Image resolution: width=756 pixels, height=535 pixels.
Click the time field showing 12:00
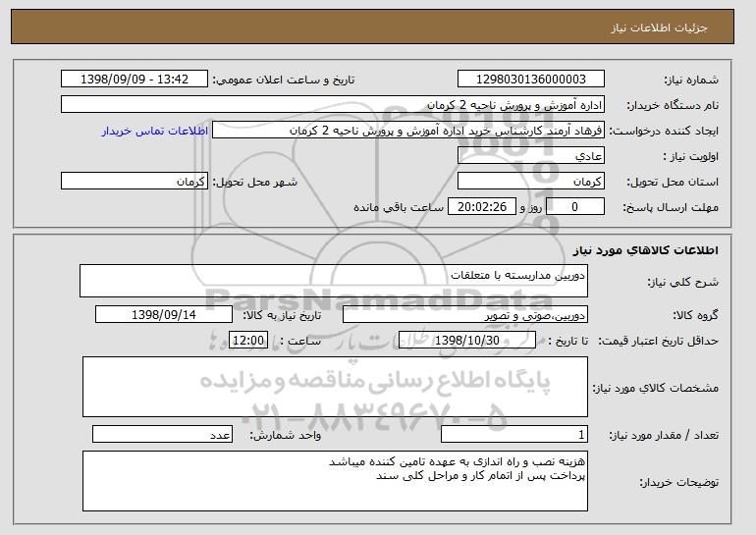coord(248,341)
